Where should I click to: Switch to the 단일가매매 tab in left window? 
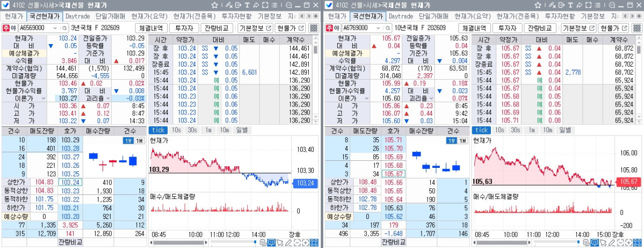[x=110, y=17]
